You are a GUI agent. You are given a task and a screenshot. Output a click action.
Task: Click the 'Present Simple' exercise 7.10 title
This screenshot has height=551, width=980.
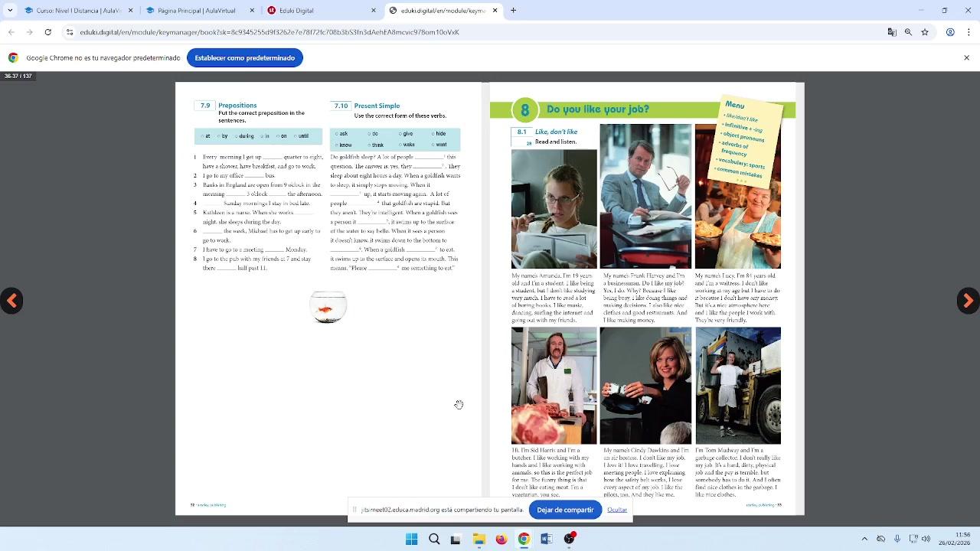[x=377, y=106]
